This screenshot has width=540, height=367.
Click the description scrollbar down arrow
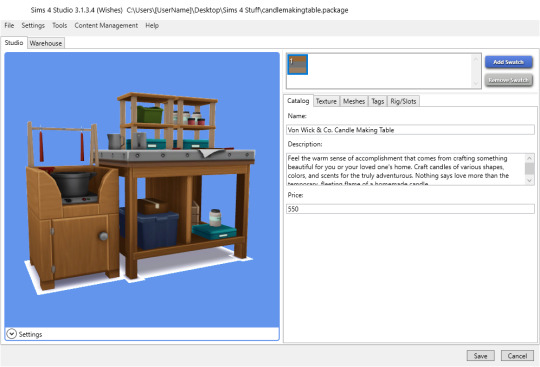(530, 180)
